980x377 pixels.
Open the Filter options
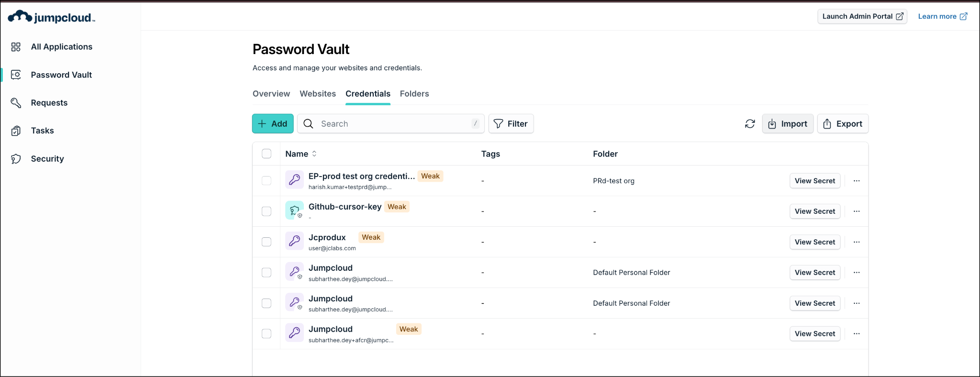(x=511, y=124)
